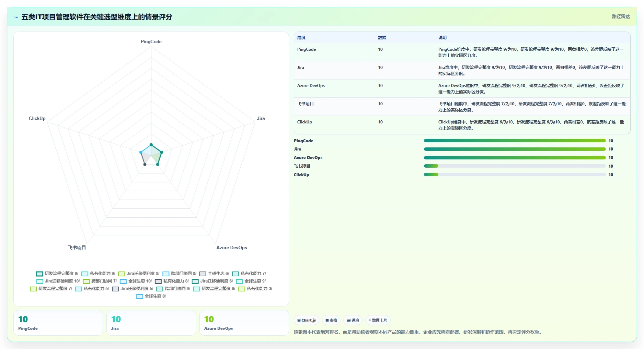Click the 数据卡片 tag chip
The image size is (644, 349).
coord(378,320)
